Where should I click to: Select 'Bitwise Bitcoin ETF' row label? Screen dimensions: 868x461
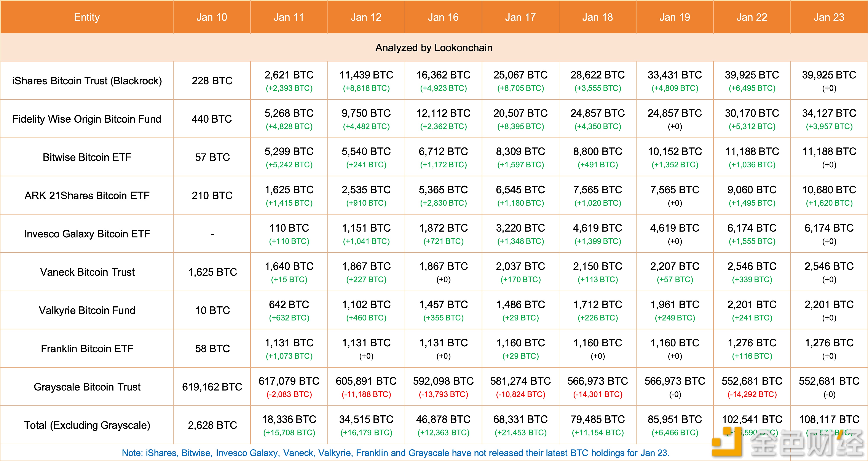pyautogui.click(x=87, y=157)
